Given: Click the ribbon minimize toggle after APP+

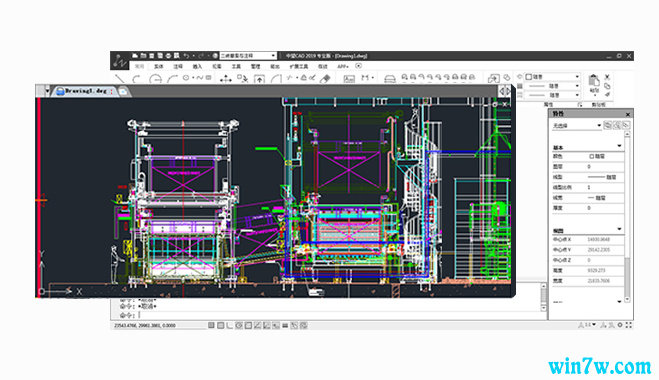Looking at the screenshot, I should [x=358, y=66].
